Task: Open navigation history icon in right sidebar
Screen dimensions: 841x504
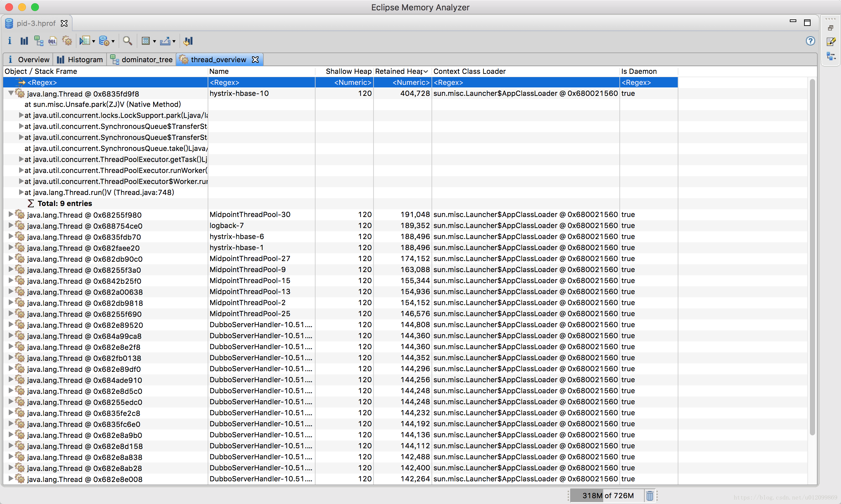Action: coord(831,56)
